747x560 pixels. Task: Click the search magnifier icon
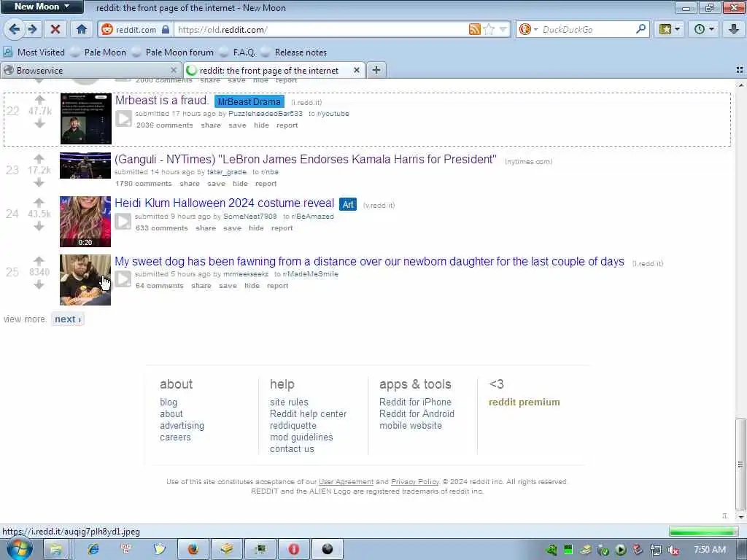pyautogui.click(x=640, y=29)
